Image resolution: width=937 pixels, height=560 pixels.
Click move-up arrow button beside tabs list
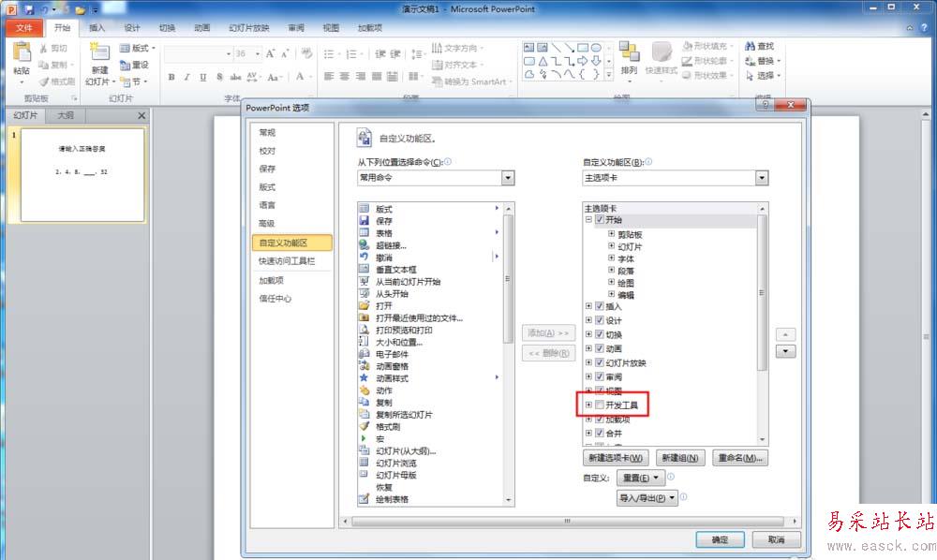785,334
